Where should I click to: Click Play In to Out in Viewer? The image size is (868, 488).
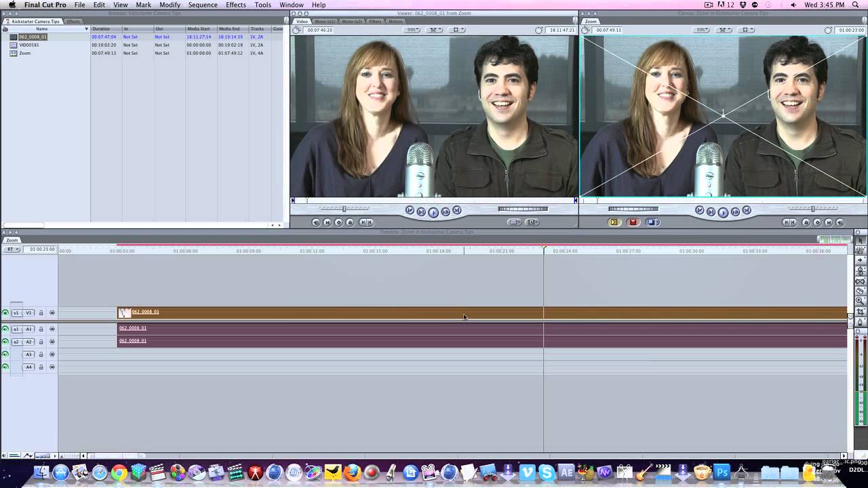[x=421, y=212]
